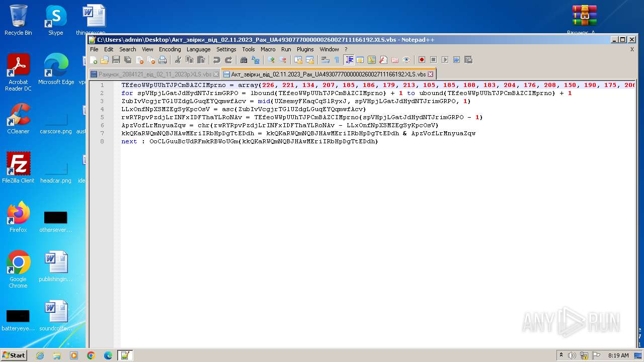Toggle word wrap toolbar button

(x=326, y=60)
